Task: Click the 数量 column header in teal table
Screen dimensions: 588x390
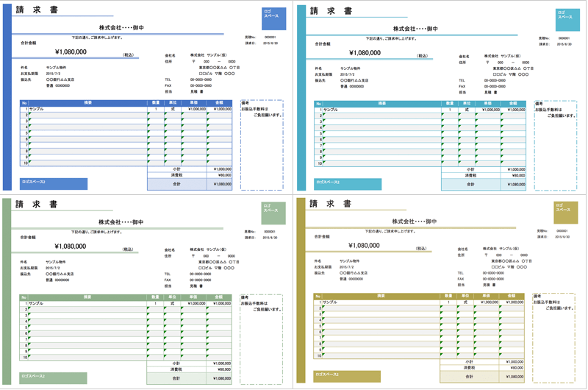Action: pos(450,103)
